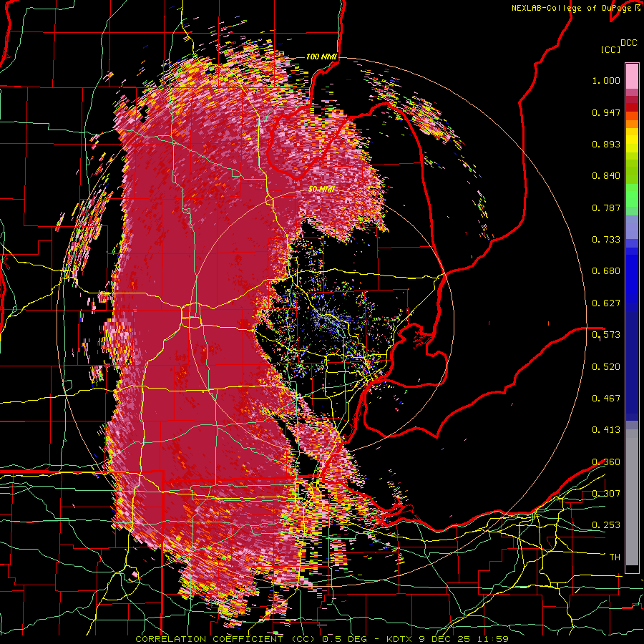
Task: Click the 0.467 value on the color scale
Action: point(606,399)
